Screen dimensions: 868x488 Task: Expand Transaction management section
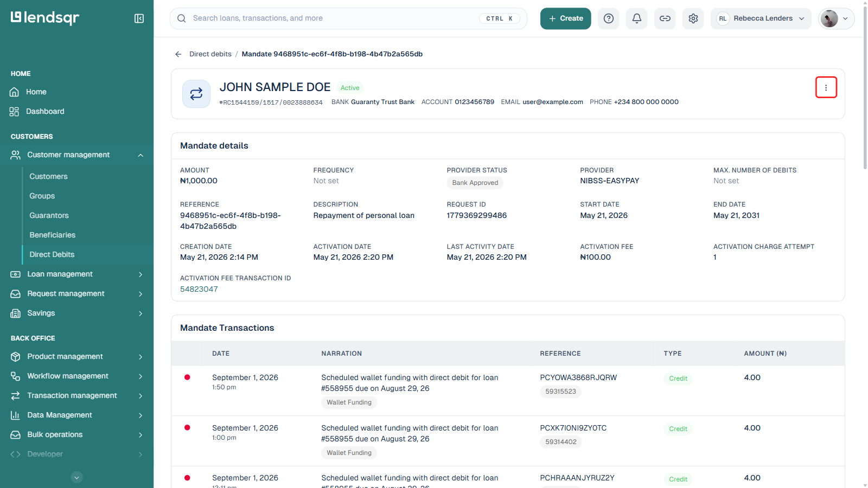point(76,396)
